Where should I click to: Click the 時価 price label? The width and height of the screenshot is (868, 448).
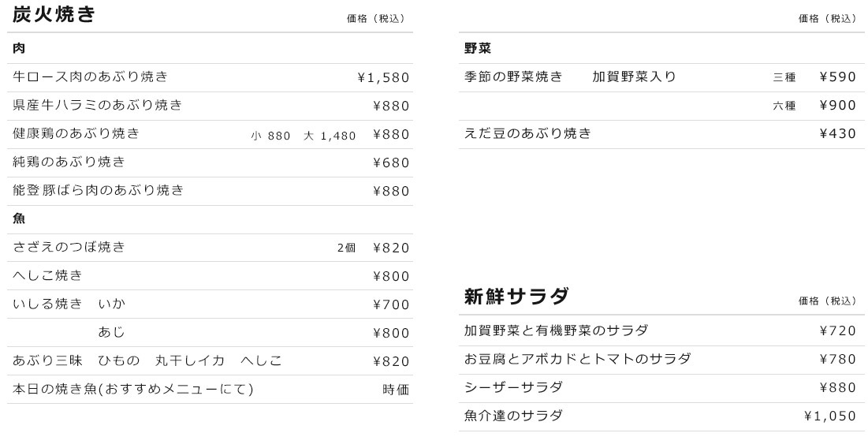tap(396, 390)
